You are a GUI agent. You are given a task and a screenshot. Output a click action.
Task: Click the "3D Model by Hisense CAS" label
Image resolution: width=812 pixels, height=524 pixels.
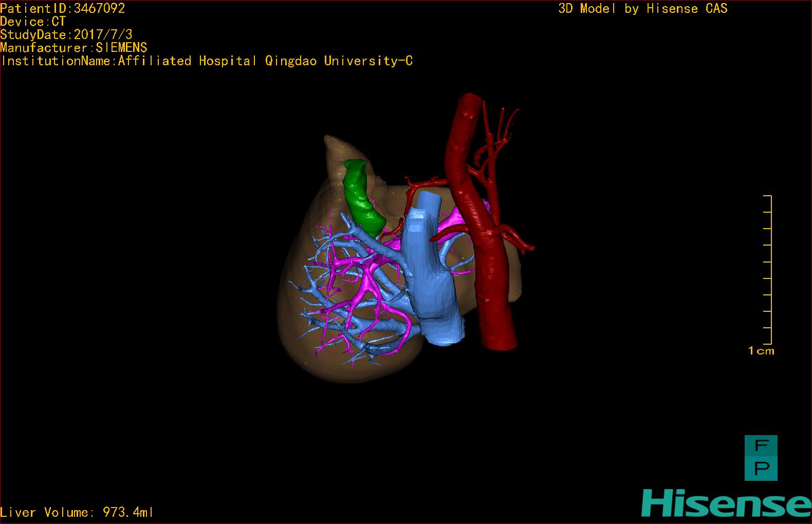(x=643, y=8)
